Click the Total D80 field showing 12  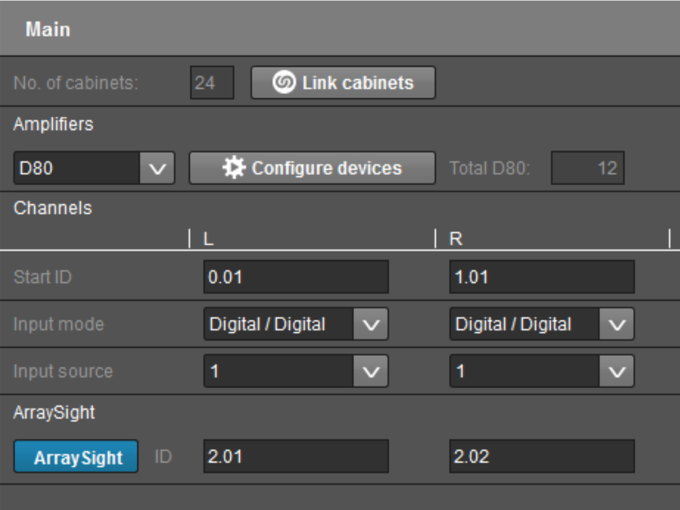point(588,168)
